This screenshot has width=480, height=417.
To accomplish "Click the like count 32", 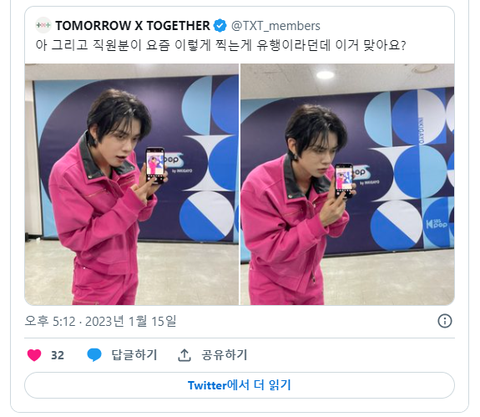I will [x=57, y=355].
